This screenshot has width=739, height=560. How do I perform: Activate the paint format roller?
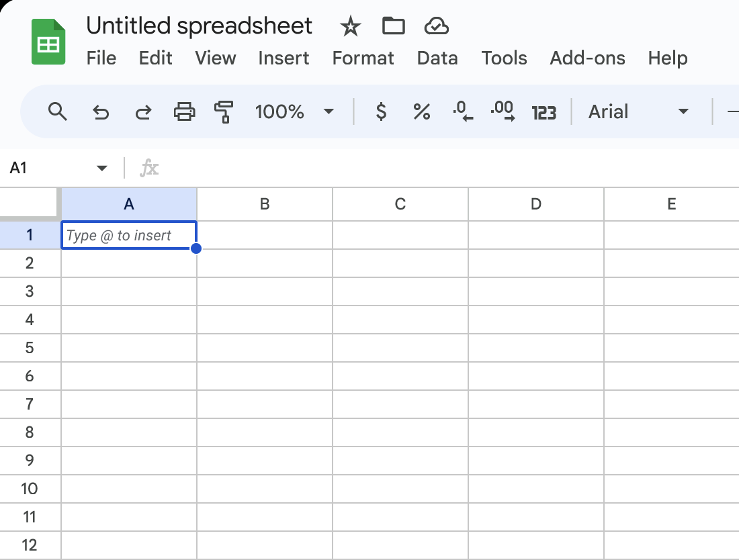pyautogui.click(x=224, y=111)
